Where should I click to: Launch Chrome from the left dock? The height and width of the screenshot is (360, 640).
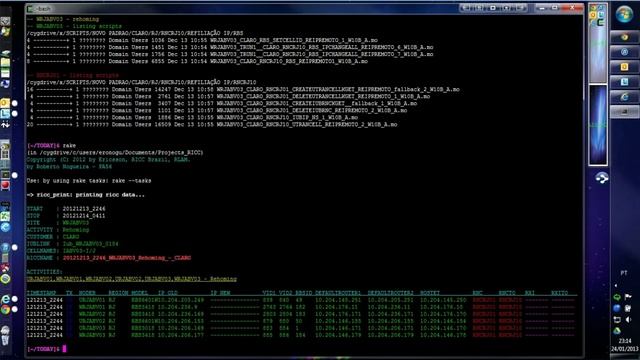[x=5, y=310]
